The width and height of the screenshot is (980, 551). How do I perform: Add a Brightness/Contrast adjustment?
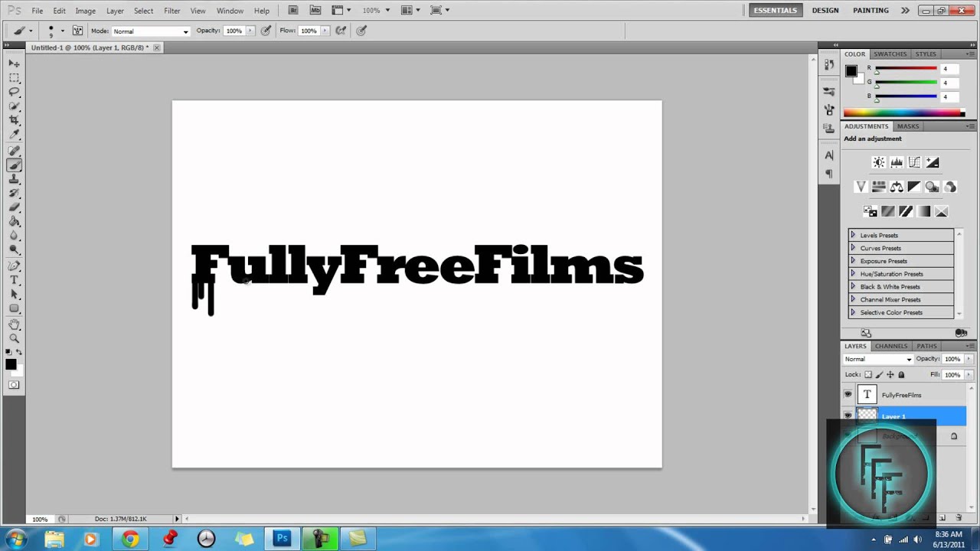click(878, 162)
